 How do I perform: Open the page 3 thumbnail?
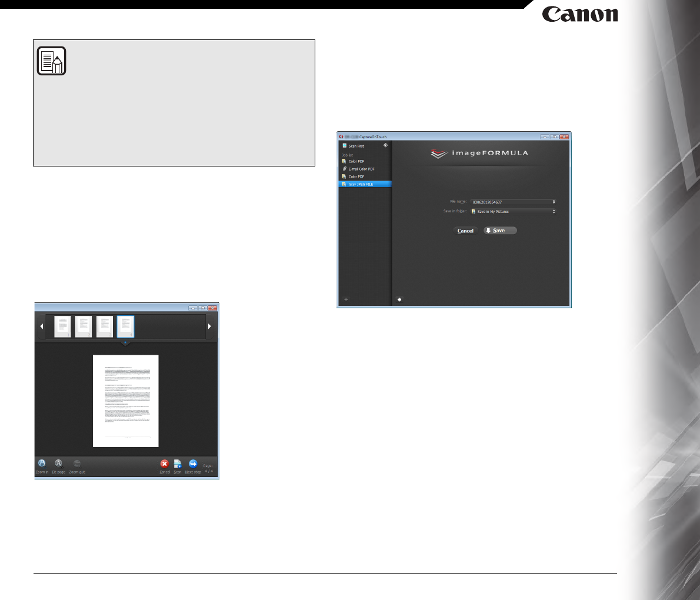[105, 326]
